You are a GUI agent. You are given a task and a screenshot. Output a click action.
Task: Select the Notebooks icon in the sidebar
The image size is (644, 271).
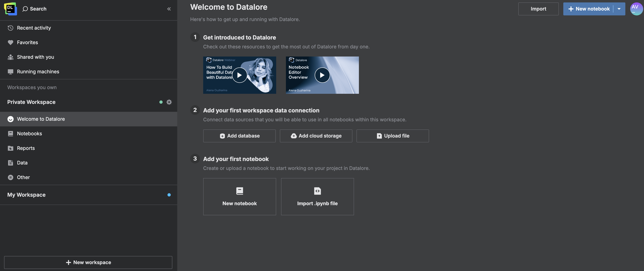[x=10, y=133]
